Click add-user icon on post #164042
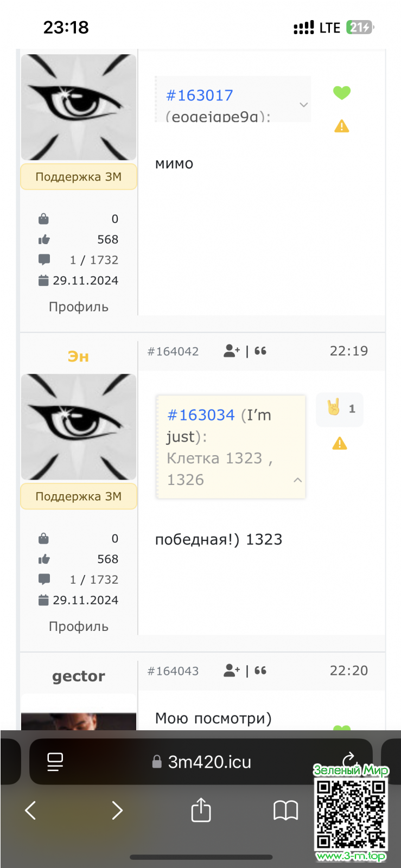 (231, 351)
